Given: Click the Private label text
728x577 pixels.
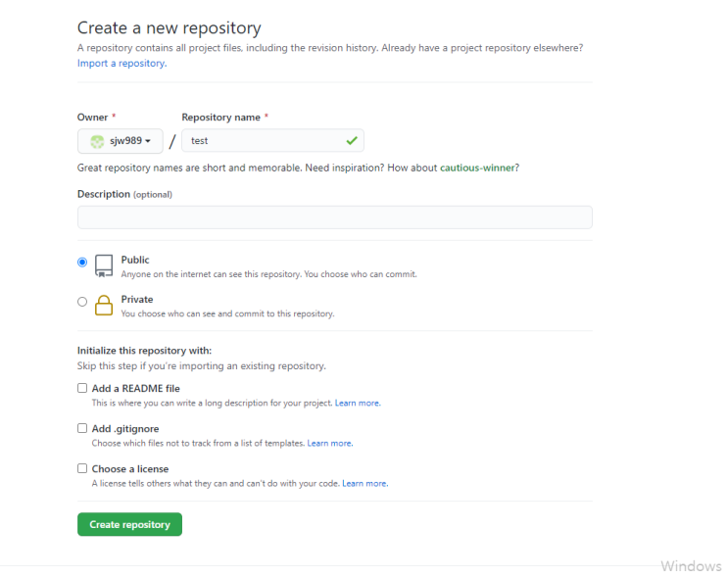Looking at the screenshot, I should [x=137, y=300].
